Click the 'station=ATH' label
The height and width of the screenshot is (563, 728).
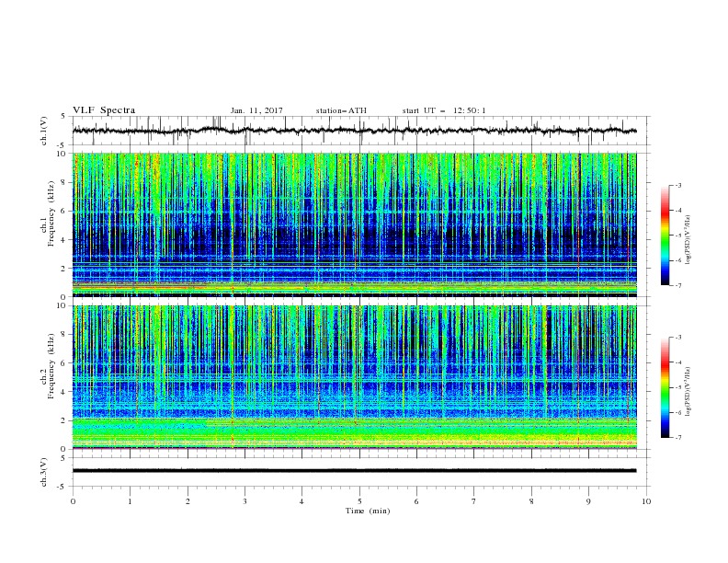coord(341,110)
